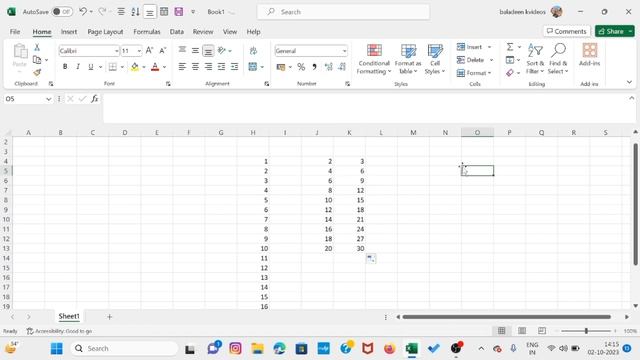This screenshot has width=640, height=360.
Task: Toggle Align Left
Action: (x=182, y=67)
